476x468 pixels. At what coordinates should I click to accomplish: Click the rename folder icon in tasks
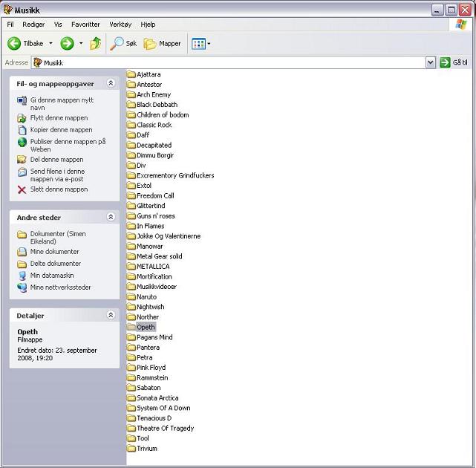click(22, 100)
